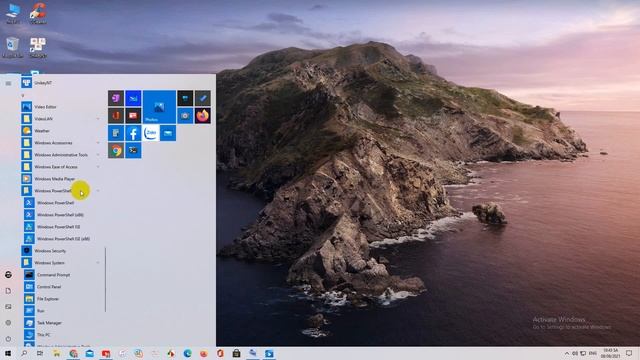Open Microsoft Store on taskbar
640x360 pixels.
236,353
